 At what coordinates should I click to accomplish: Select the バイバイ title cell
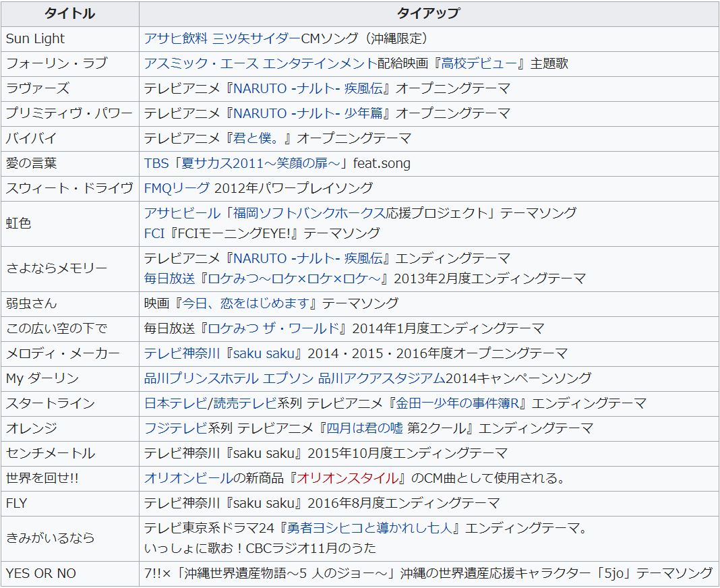click(70, 138)
